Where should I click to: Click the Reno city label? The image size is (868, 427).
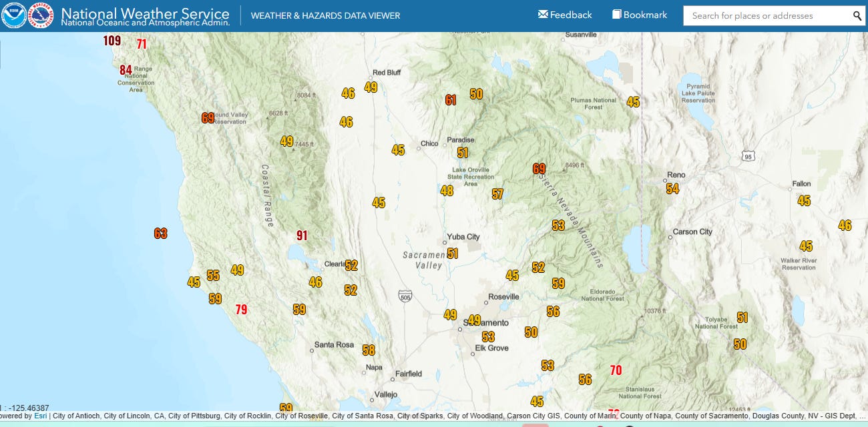pos(676,175)
